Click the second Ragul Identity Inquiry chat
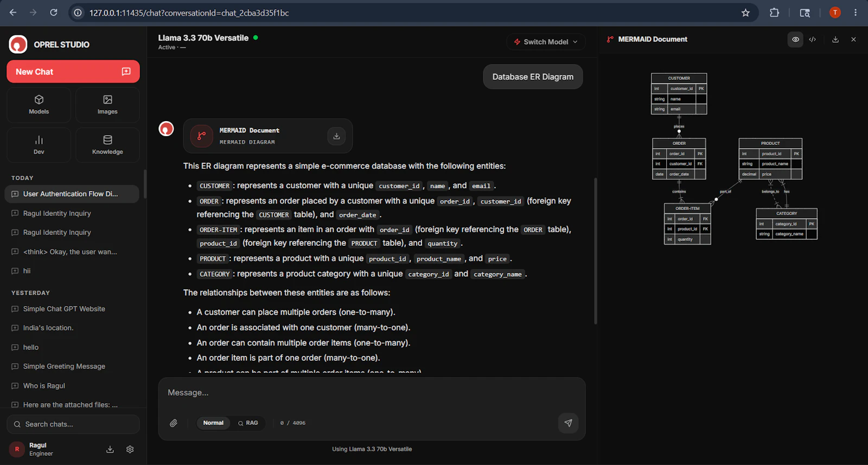Image resolution: width=868 pixels, height=465 pixels. click(72, 232)
